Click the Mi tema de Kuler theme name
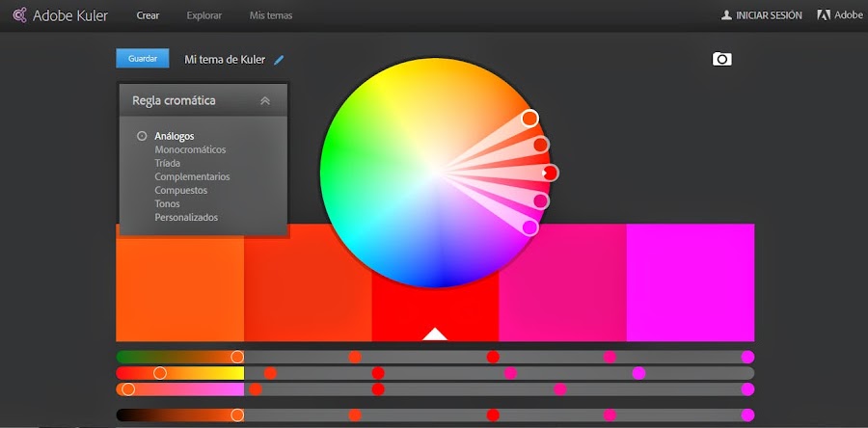The width and height of the screenshot is (868, 428). point(225,60)
